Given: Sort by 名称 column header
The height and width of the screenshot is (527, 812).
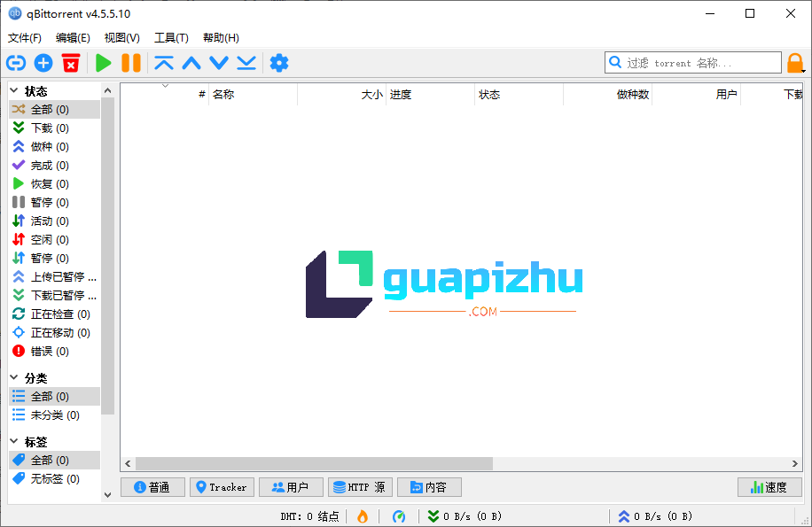Looking at the screenshot, I should (253, 94).
